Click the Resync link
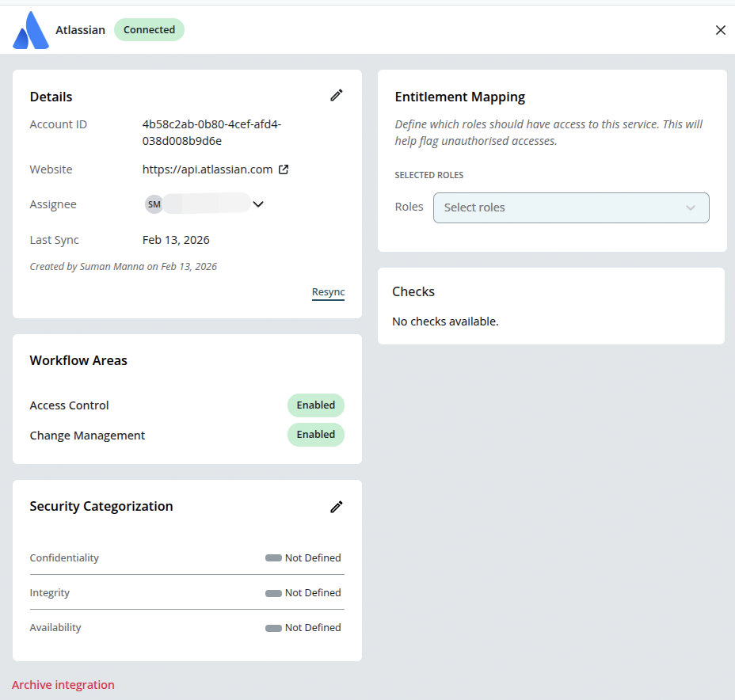 (x=328, y=291)
